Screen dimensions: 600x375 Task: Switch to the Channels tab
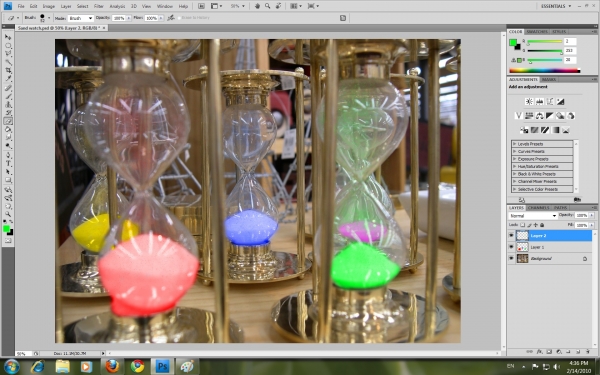coord(538,208)
